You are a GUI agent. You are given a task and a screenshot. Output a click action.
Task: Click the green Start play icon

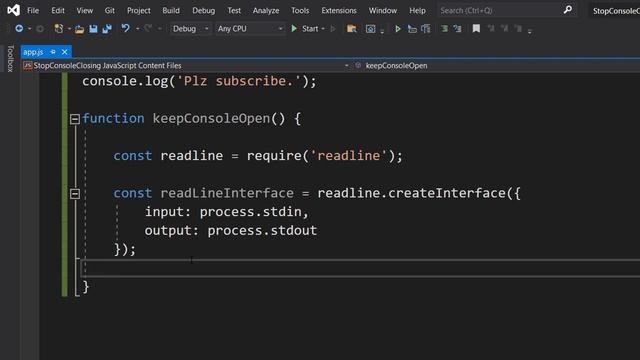(294, 29)
